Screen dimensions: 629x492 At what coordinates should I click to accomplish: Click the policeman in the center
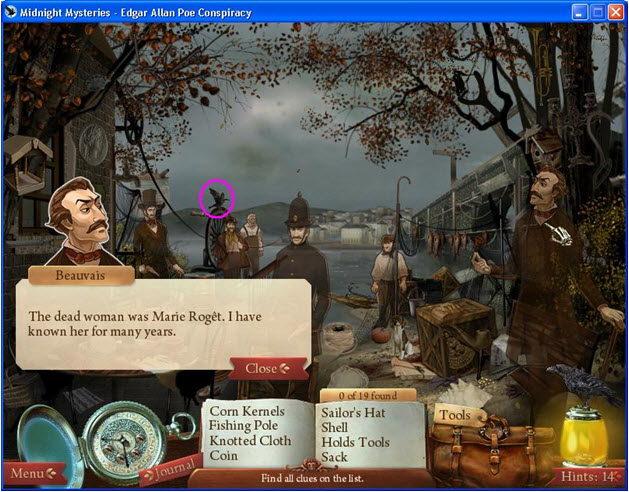297,250
